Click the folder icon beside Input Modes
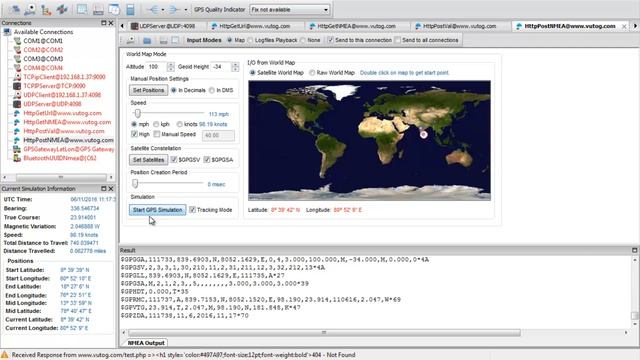The image size is (640, 360). [147, 40]
